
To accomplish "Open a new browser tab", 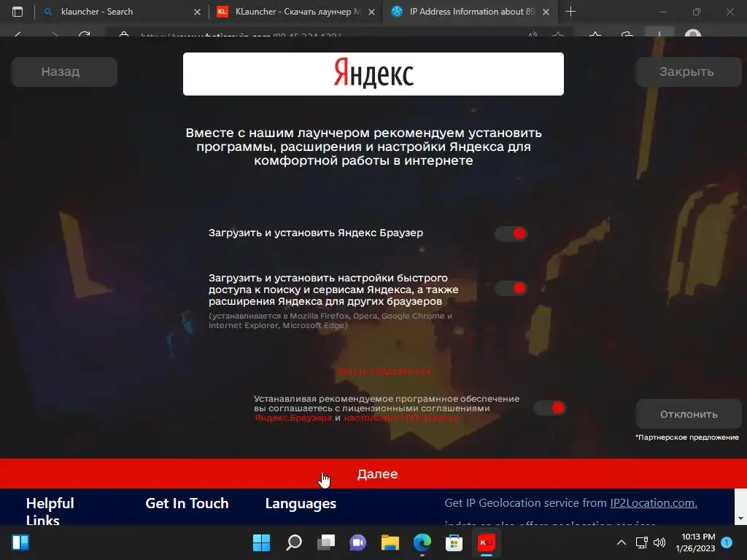I will click(570, 12).
